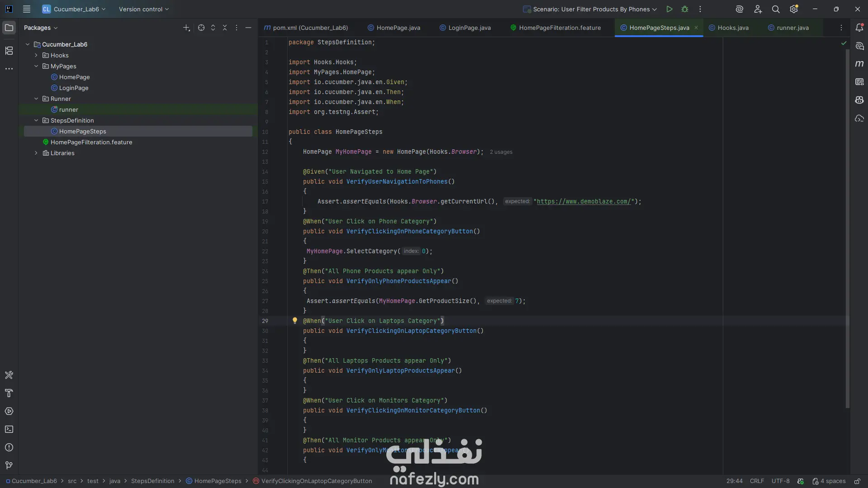Click cursor position 29:44 indicator
The width and height of the screenshot is (868, 488).
(735, 481)
